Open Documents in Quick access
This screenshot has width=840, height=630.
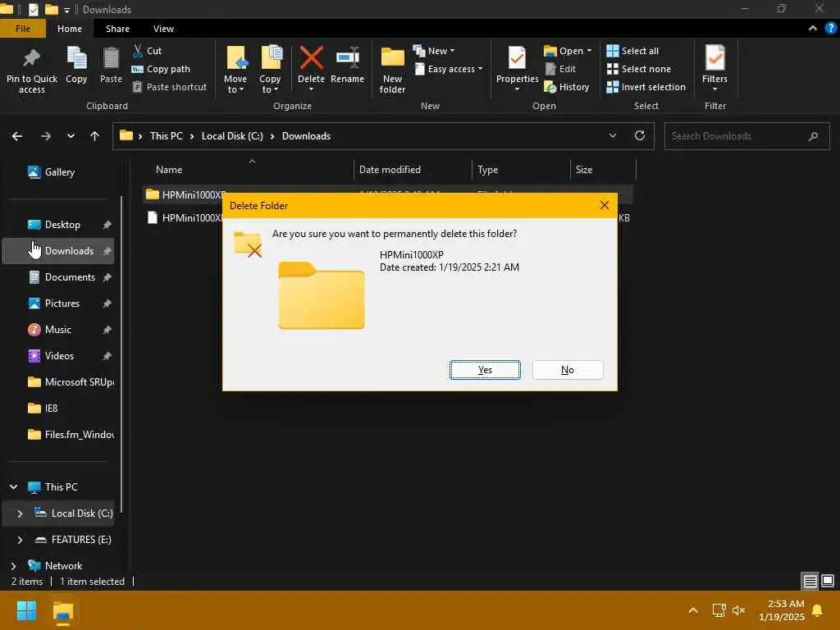tap(70, 277)
